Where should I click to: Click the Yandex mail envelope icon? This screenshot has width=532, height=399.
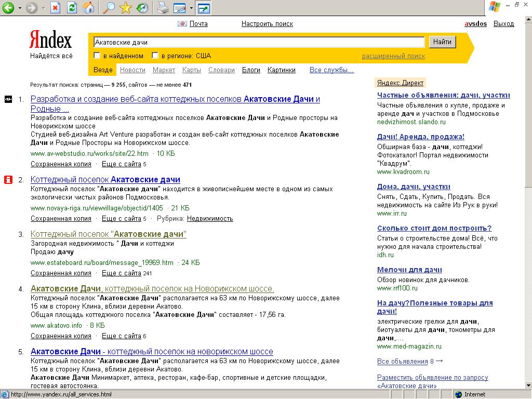[x=182, y=23]
